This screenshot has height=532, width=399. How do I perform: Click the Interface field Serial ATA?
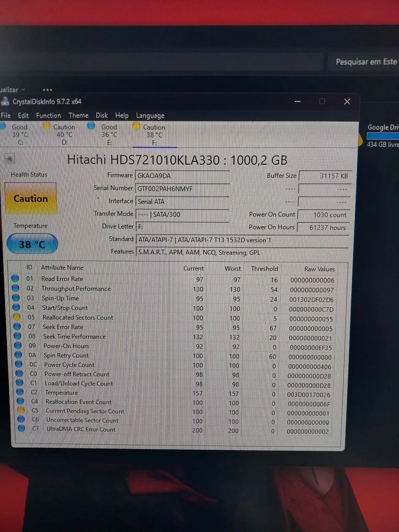click(182, 202)
